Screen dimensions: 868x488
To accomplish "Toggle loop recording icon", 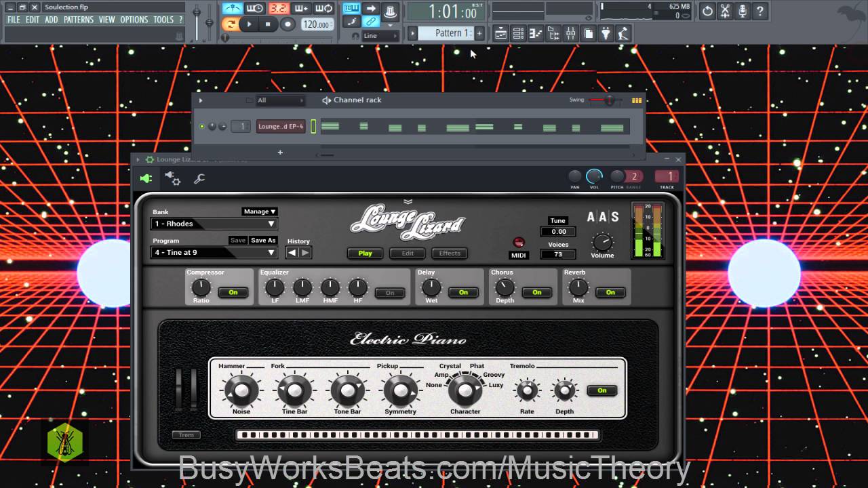I will pyautogui.click(x=324, y=9).
